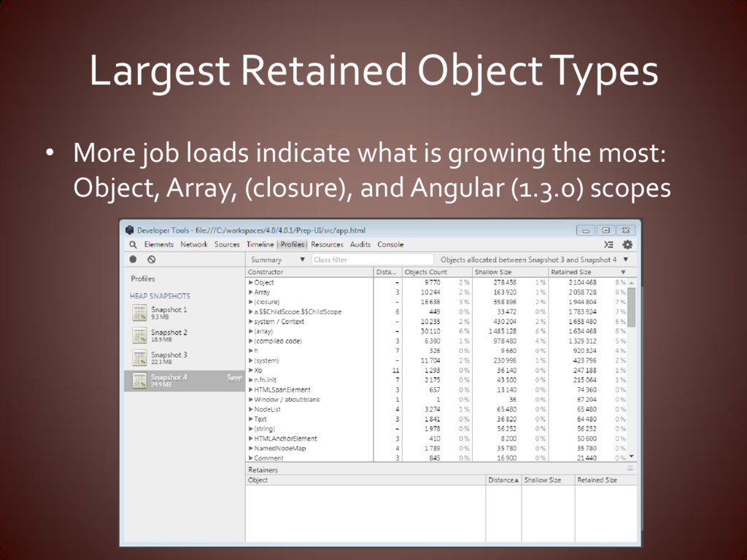Click the (system) constructor row label
The width and height of the screenshot is (747, 560).
(x=266, y=360)
